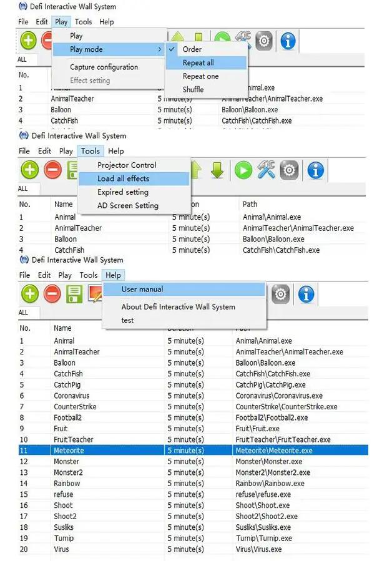Click green down arrow in Tools-menu window

point(217,170)
